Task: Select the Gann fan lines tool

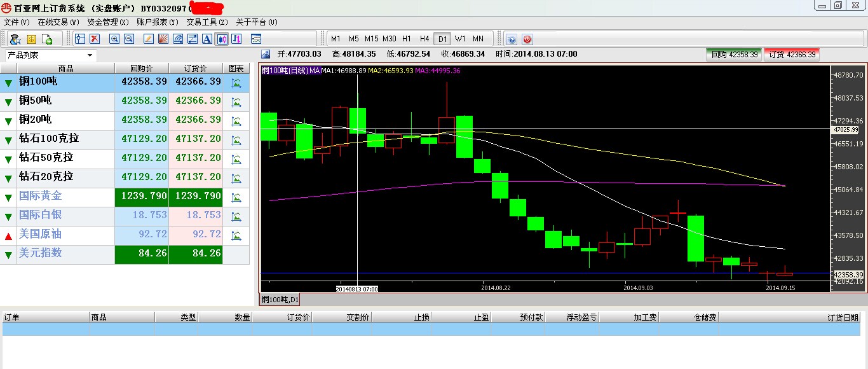Action: [163, 39]
